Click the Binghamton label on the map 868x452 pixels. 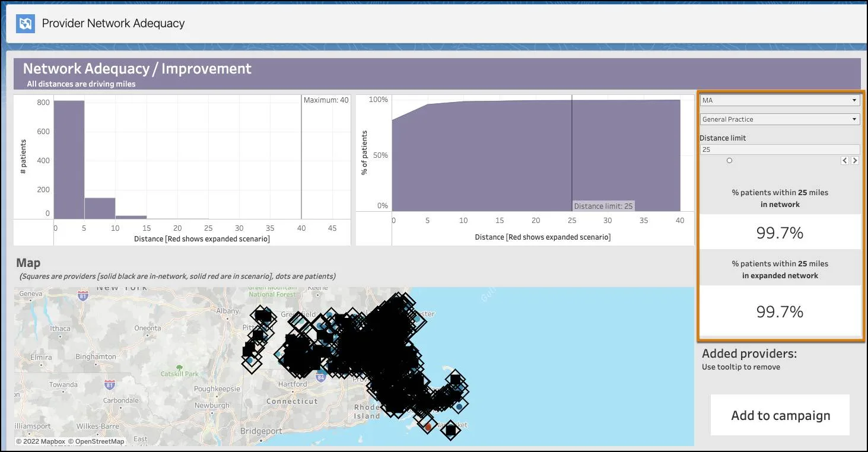coord(96,357)
